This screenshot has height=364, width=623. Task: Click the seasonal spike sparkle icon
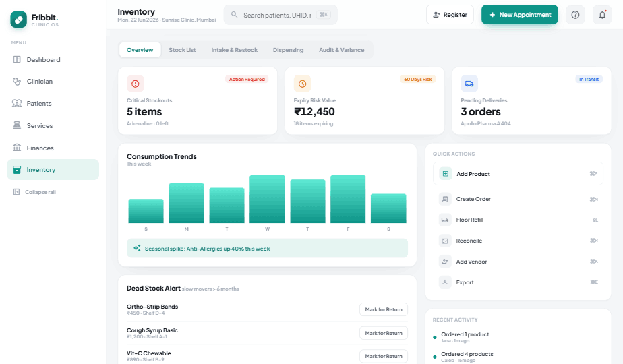137,248
